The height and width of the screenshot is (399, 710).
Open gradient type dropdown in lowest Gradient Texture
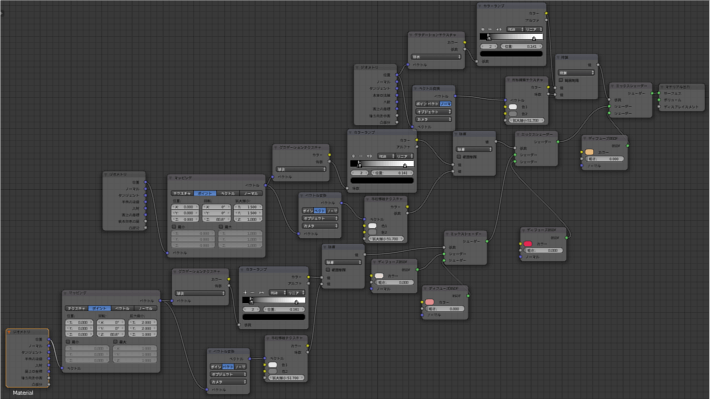click(200, 293)
